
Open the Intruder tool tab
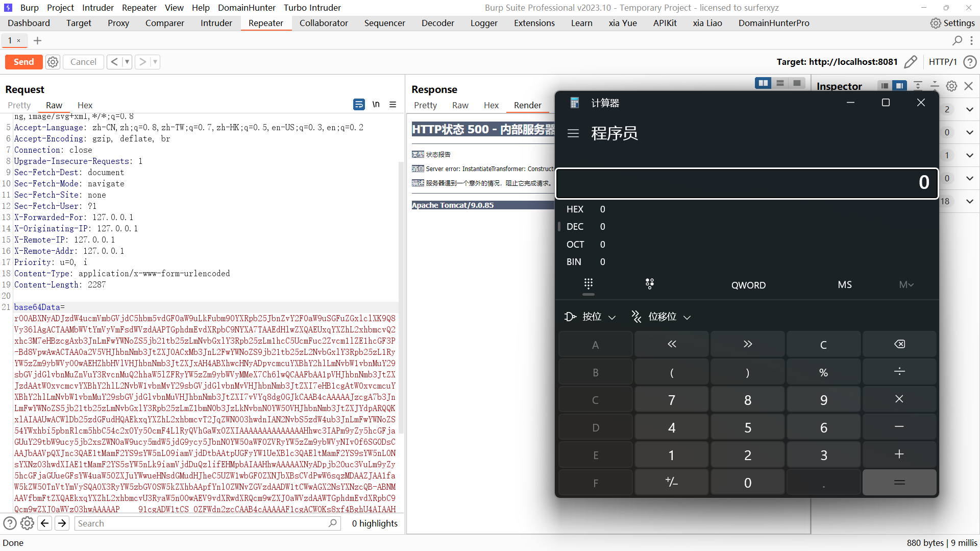coord(216,23)
